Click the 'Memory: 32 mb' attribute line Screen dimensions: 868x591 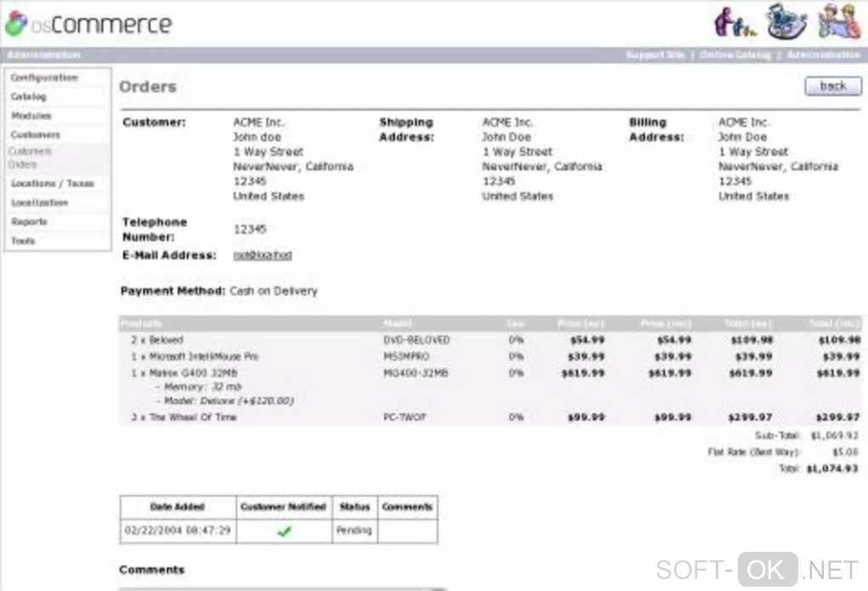tap(198, 387)
